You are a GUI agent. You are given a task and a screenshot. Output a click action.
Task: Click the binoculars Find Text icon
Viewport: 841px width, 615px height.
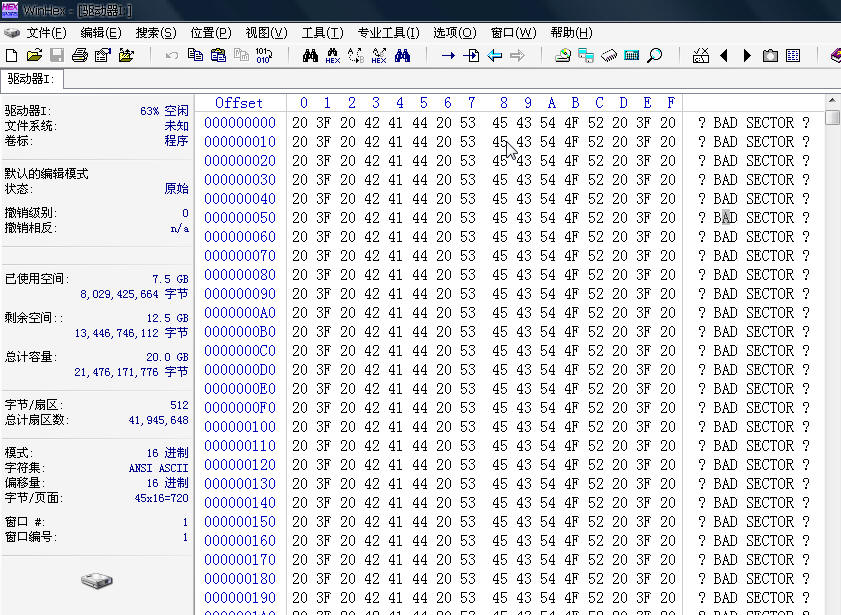click(x=310, y=56)
